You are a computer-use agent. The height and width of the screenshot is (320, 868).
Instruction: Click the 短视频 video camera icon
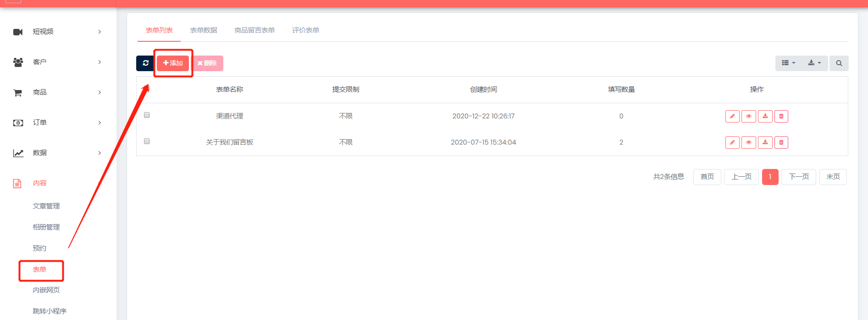tap(18, 32)
